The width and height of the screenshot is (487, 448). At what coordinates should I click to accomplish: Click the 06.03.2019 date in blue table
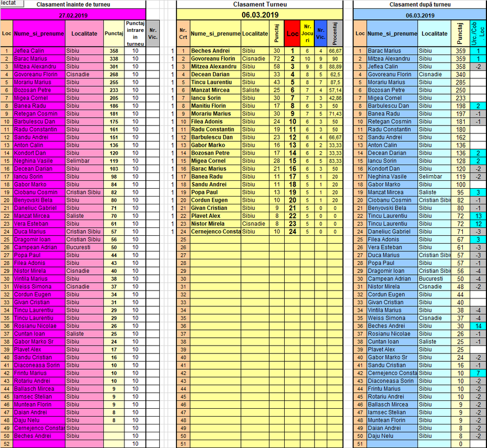tap(420, 16)
